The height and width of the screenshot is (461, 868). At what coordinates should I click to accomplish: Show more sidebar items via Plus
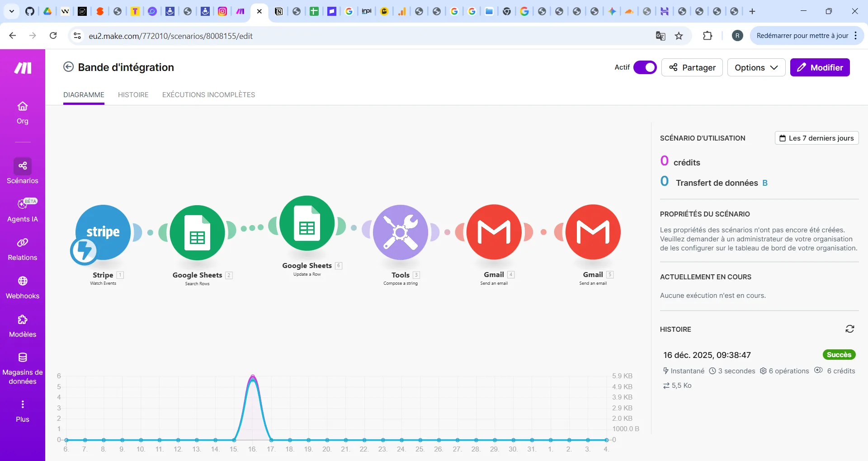click(x=23, y=411)
